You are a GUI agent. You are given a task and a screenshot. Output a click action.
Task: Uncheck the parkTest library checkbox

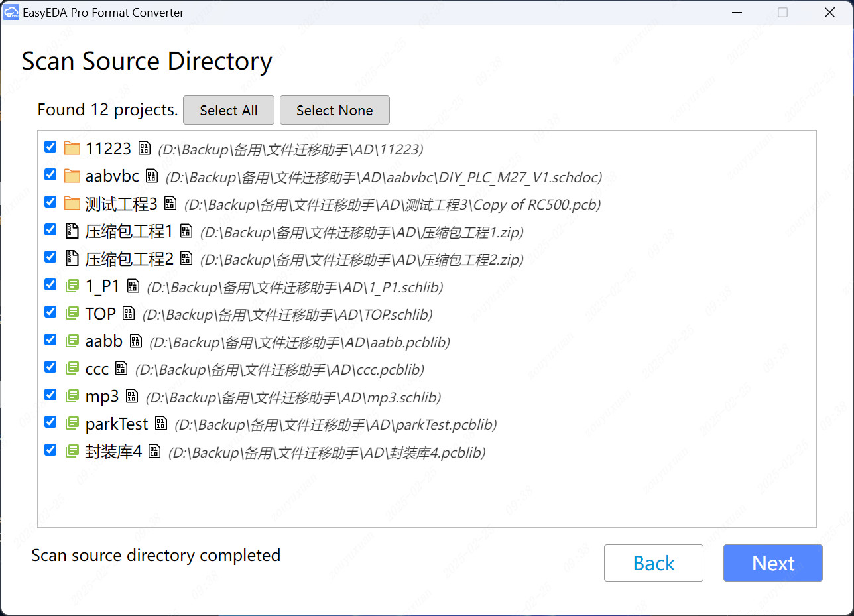point(50,422)
